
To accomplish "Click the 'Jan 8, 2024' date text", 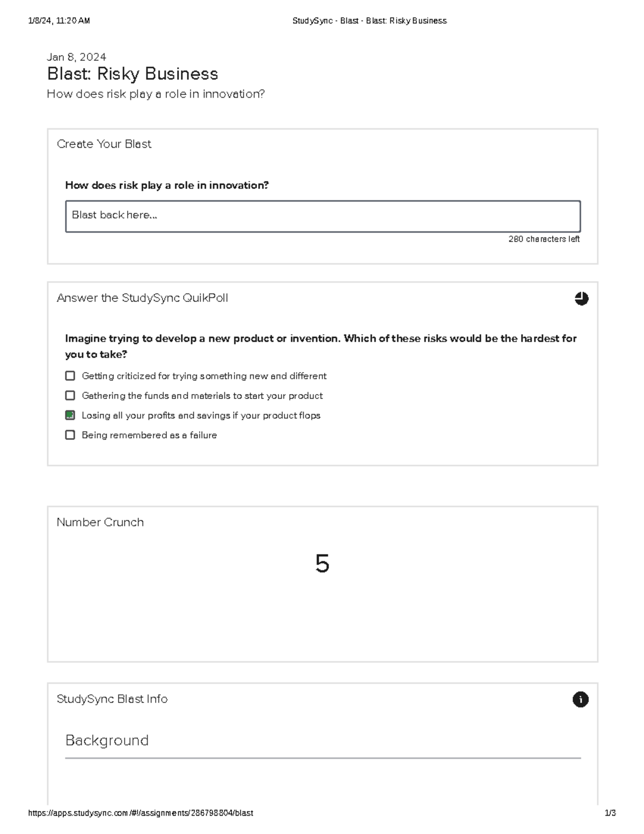I will tap(77, 56).
